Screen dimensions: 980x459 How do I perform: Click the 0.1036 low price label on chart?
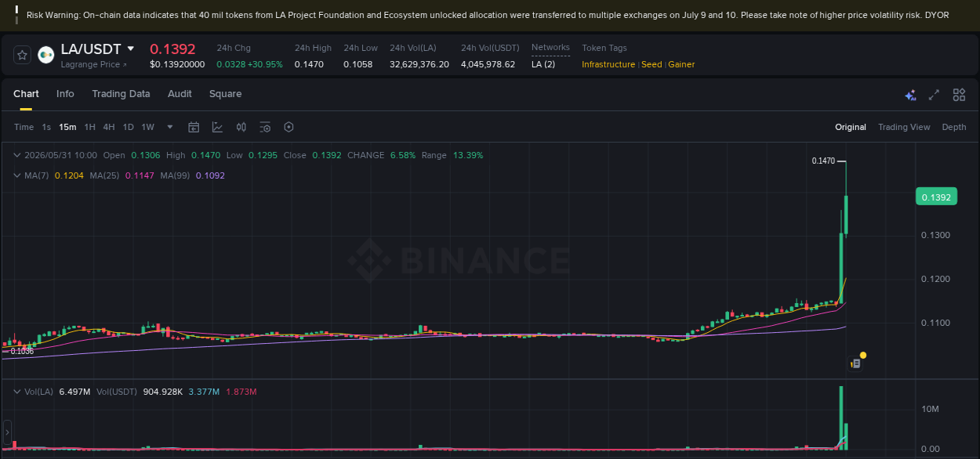click(22, 351)
